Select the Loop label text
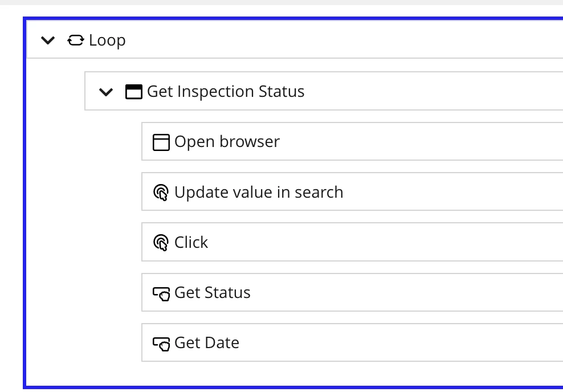This screenshot has width=563, height=392. 107,40
